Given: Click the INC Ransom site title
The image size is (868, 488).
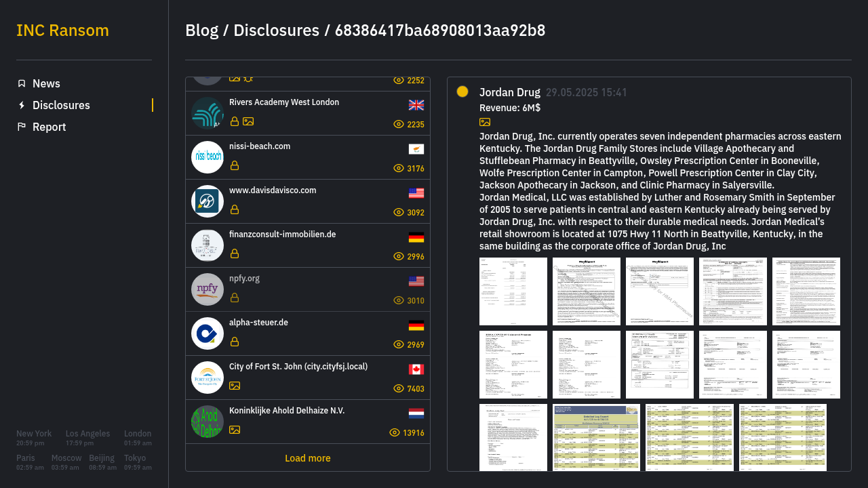Looking at the screenshot, I should click(62, 30).
